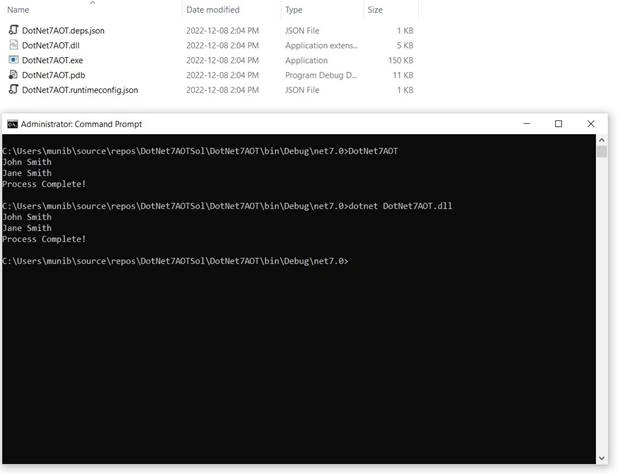Click the 'dotnet DotNet7AOT.dll' command line

(x=227, y=206)
